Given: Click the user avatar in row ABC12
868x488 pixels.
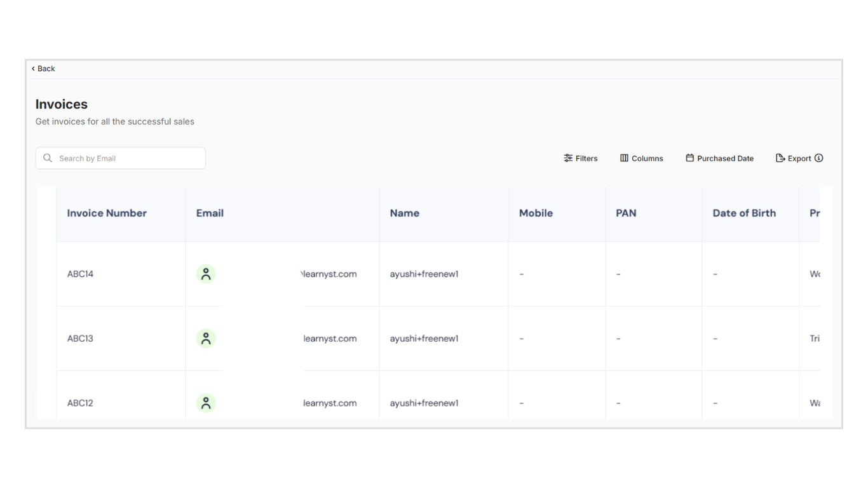Looking at the screenshot, I should point(206,403).
